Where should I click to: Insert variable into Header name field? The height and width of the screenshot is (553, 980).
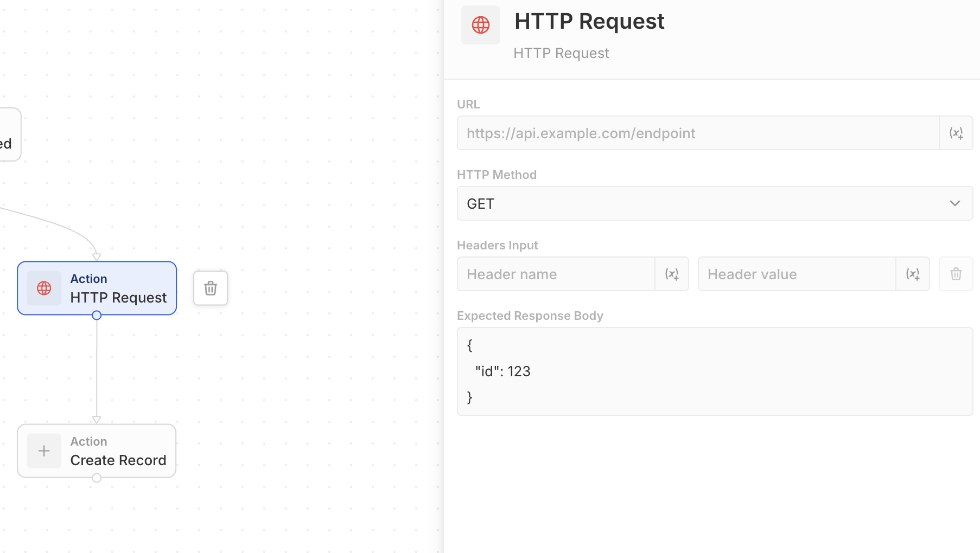click(x=672, y=274)
